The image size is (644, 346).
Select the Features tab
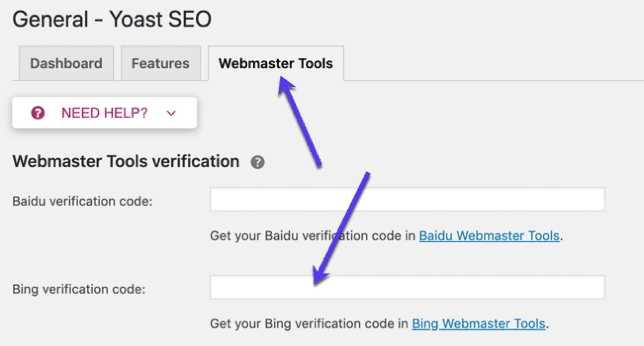160,63
